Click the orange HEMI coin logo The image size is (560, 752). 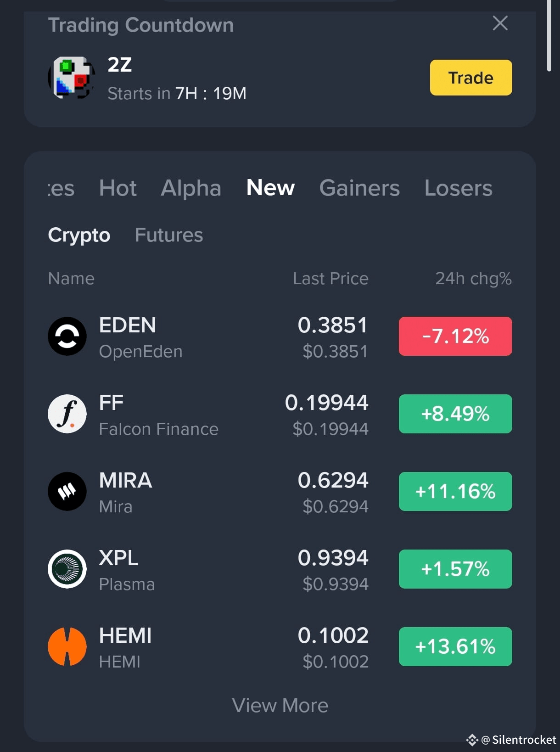(x=67, y=646)
